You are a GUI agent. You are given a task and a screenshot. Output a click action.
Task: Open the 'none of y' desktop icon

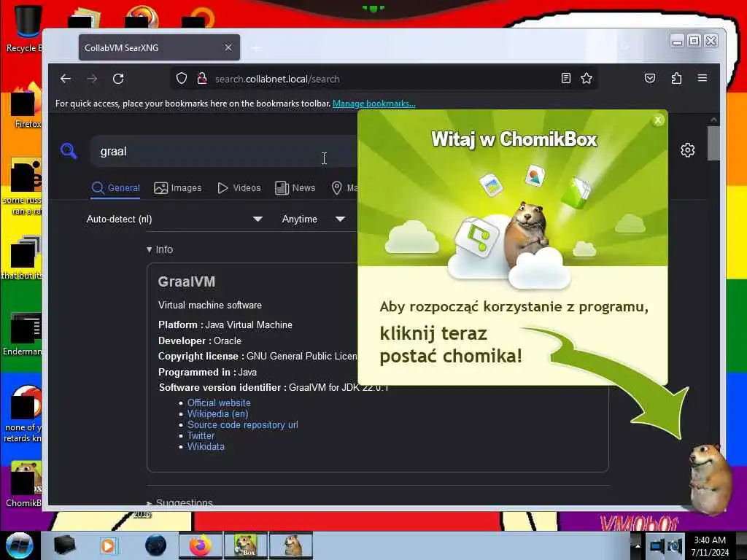point(24,413)
